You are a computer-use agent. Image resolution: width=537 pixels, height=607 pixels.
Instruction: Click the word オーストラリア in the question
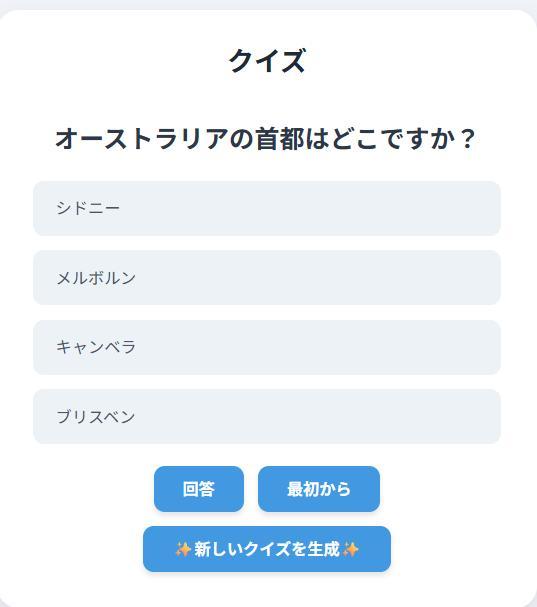pos(142,139)
